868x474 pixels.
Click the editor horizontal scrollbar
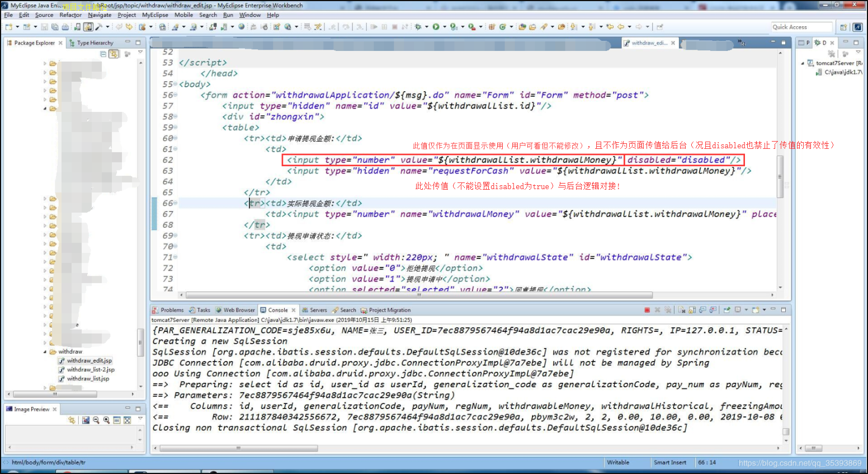point(419,295)
